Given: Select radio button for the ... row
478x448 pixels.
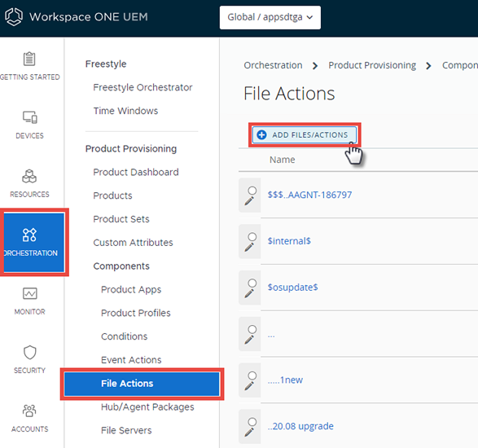Looking at the screenshot, I should pos(252,330).
